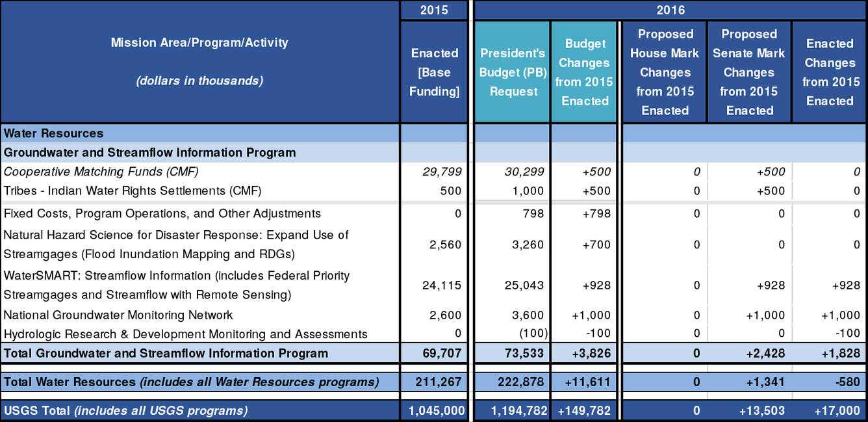
Task: Select the 211,267 Water Resources enacted cell
Action: click(434, 382)
